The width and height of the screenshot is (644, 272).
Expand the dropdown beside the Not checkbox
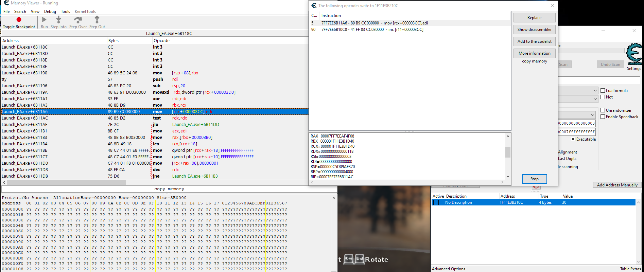(595, 99)
